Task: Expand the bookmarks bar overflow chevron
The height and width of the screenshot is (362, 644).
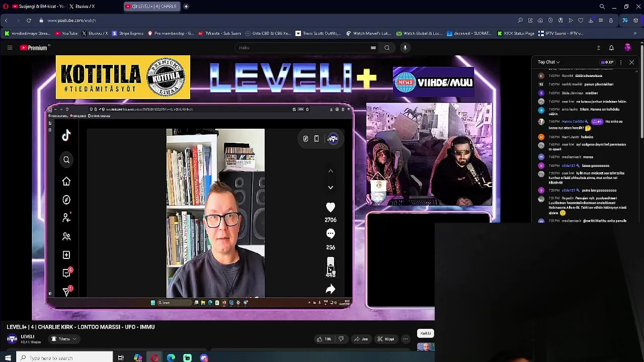Action: [635, 34]
